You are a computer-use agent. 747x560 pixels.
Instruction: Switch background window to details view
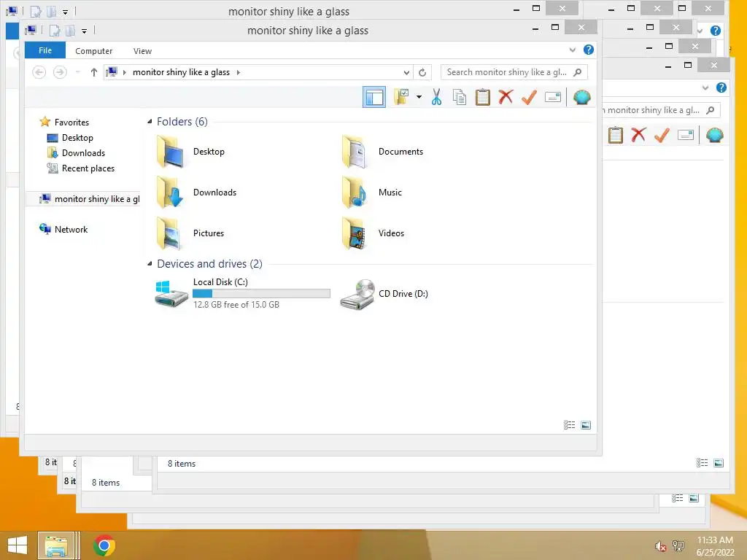[703, 463]
